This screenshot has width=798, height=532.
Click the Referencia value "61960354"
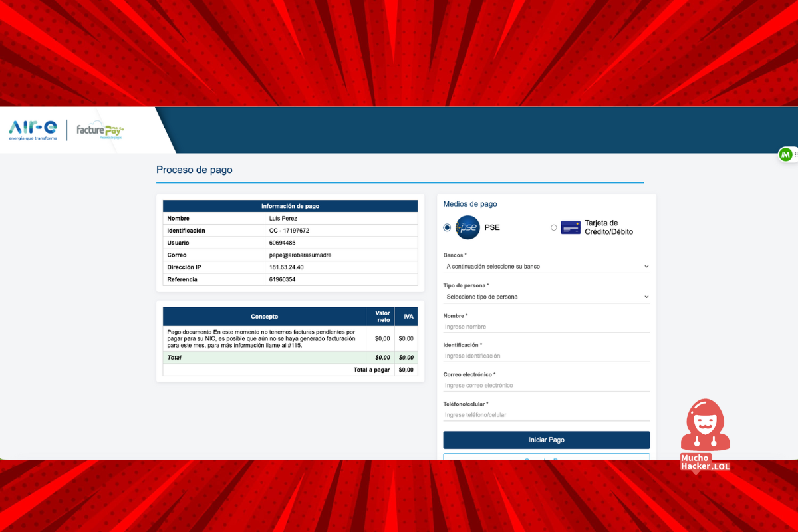[x=282, y=279]
